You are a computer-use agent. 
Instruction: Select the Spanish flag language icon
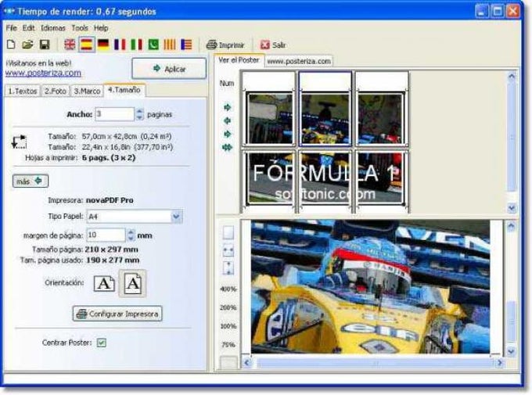[x=87, y=45]
